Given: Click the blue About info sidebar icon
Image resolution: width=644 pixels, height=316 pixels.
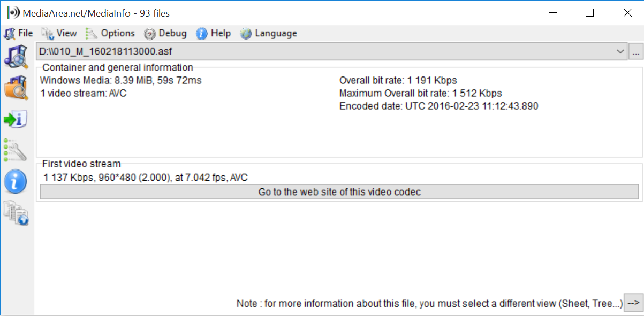Looking at the screenshot, I should point(16,182).
